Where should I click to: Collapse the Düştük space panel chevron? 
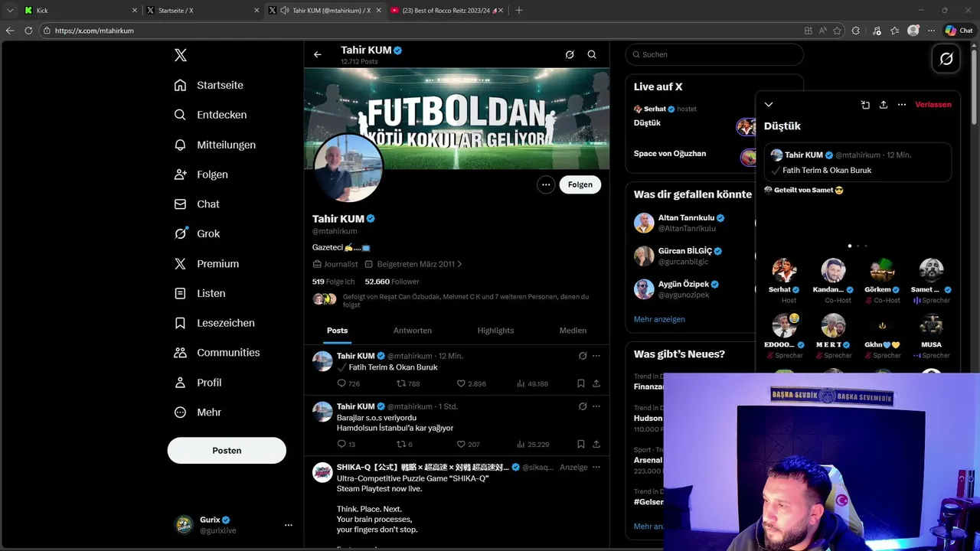769,105
